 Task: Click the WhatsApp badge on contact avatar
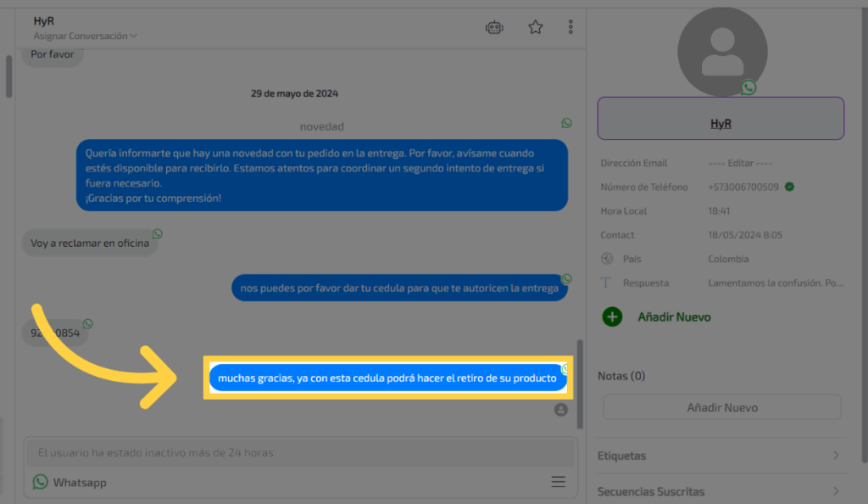(748, 87)
